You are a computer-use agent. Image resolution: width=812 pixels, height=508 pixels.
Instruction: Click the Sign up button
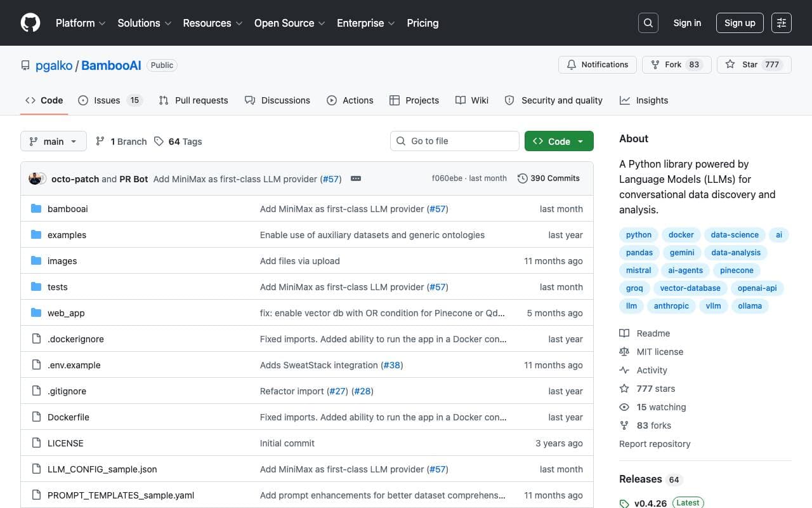point(740,23)
